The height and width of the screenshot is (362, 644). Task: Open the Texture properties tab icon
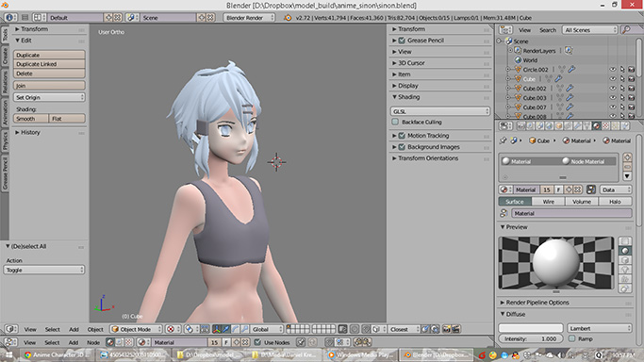click(605, 126)
